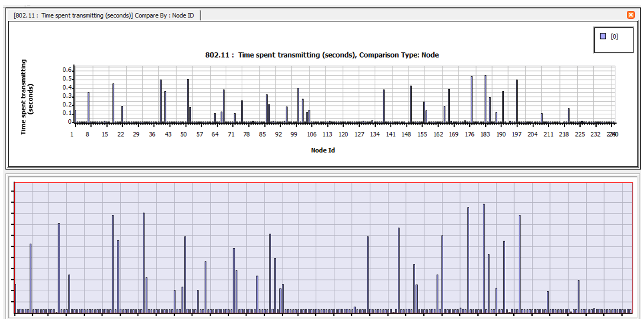Click x-axis tick label 50
The width and height of the screenshot is (644, 324).
click(x=183, y=134)
